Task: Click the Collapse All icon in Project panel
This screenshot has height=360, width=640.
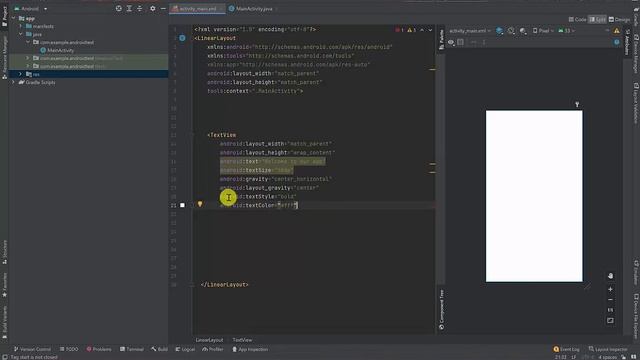Action: coord(140,8)
